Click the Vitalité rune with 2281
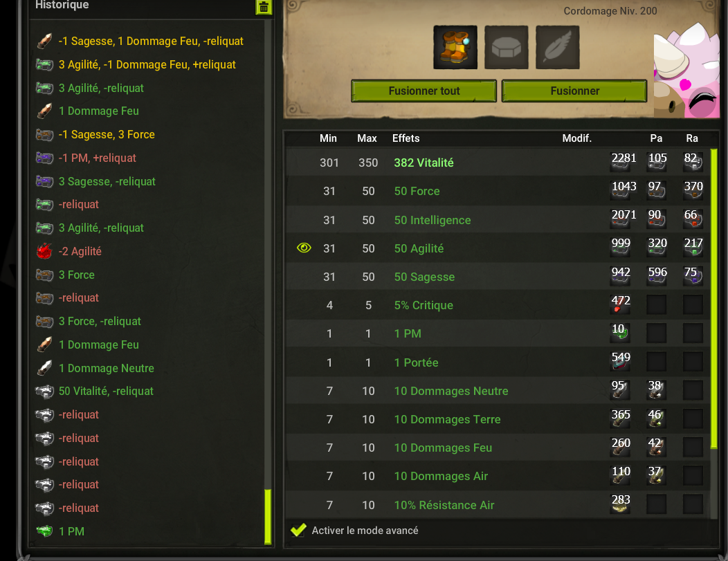Viewport: 728px width, 561px height. click(x=621, y=162)
